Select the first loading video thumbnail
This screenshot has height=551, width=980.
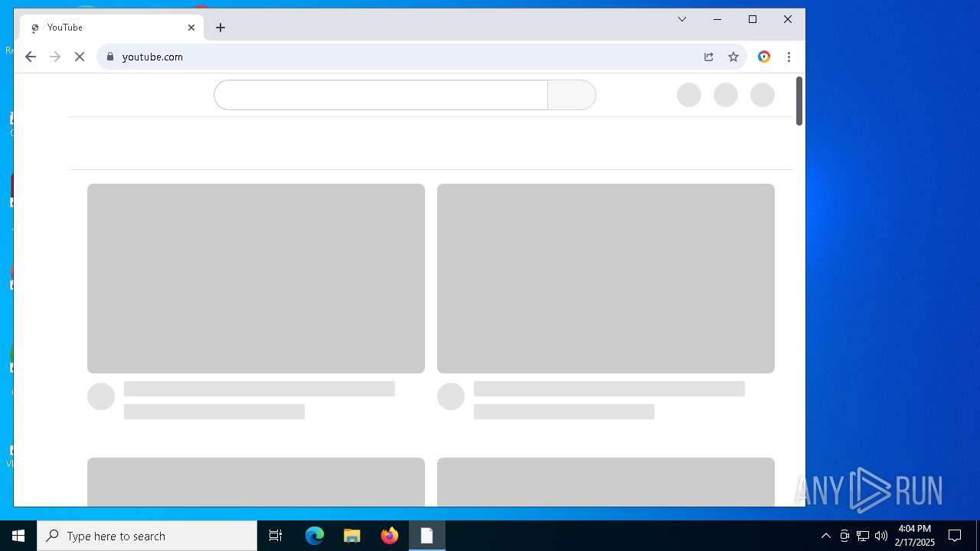[256, 279]
